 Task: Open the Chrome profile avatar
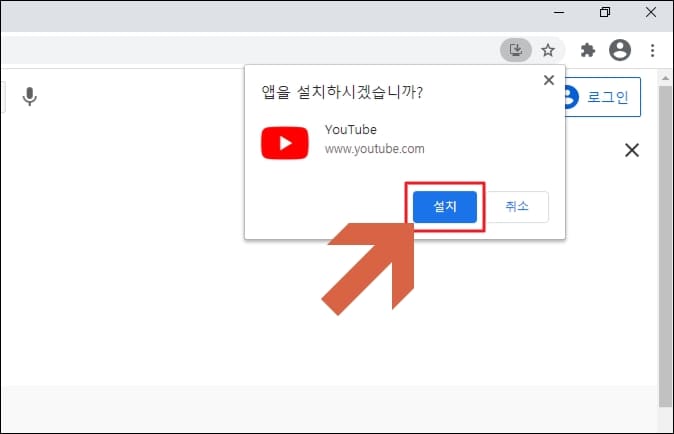point(620,50)
